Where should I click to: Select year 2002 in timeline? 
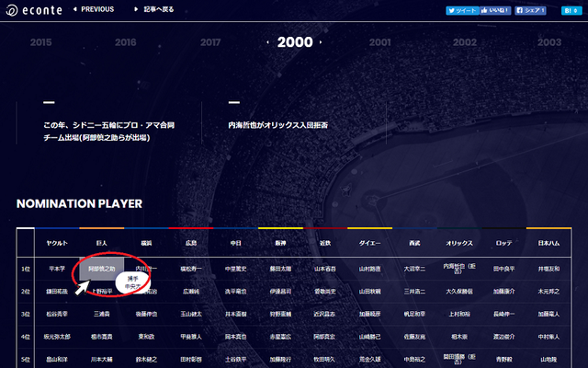coord(465,42)
